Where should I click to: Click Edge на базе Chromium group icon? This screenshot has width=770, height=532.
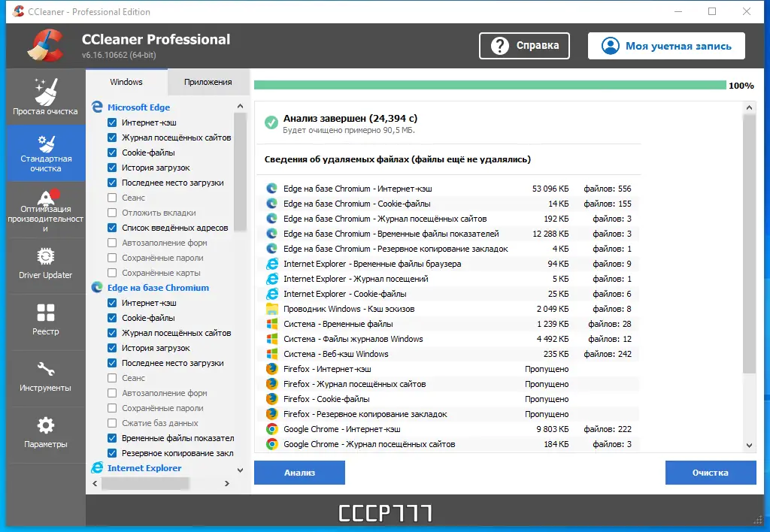[97, 288]
